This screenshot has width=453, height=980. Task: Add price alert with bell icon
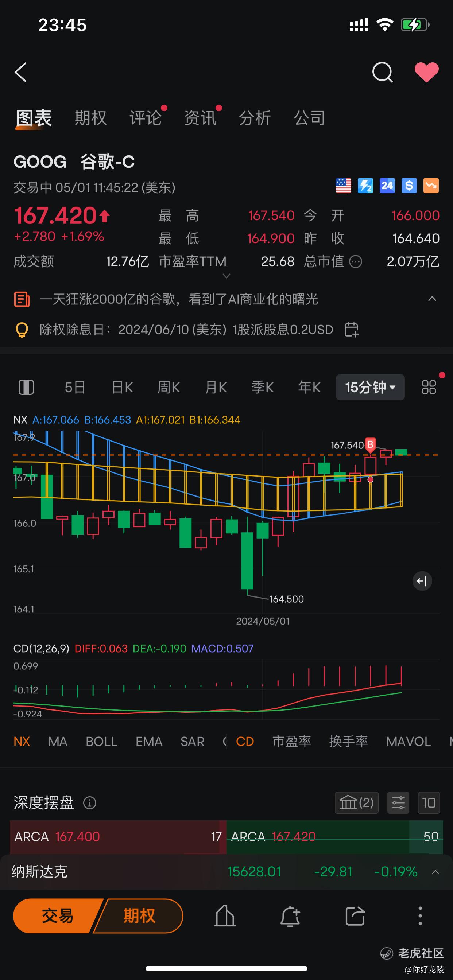(x=290, y=916)
